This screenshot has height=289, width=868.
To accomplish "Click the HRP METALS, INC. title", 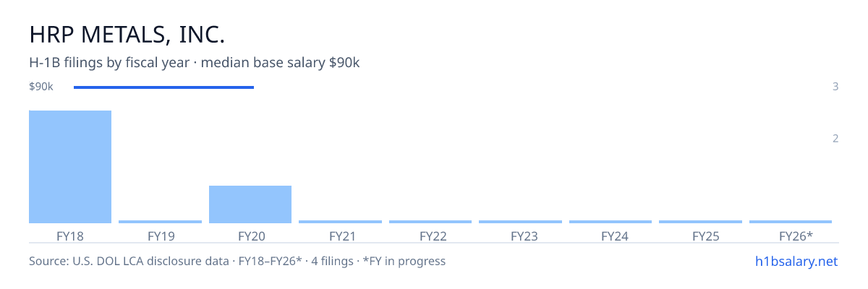I will [x=127, y=34].
